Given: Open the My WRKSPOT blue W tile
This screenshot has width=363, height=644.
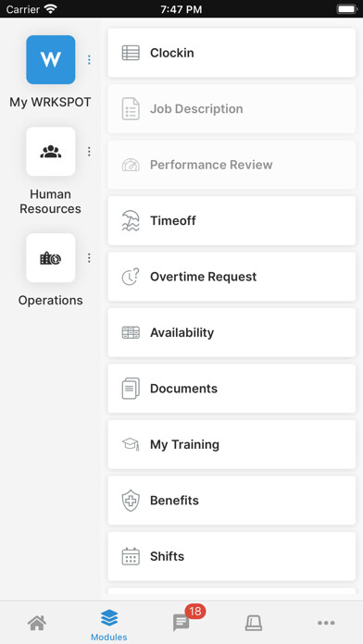Looking at the screenshot, I should tap(51, 59).
